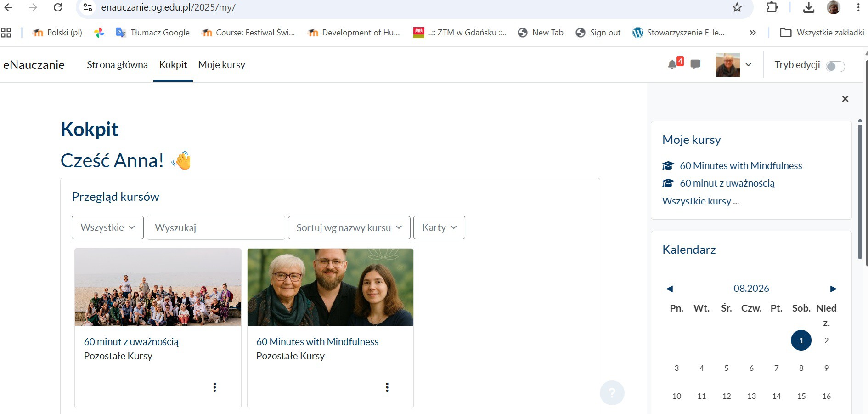Open Sortuj wg nazwy kursu dropdown
The image size is (868, 414).
click(349, 227)
